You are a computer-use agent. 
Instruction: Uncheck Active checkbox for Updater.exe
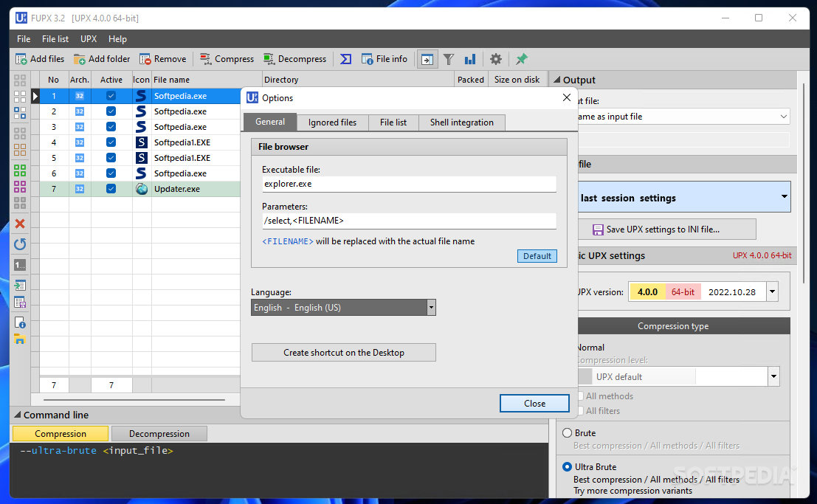tap(111, 189)
